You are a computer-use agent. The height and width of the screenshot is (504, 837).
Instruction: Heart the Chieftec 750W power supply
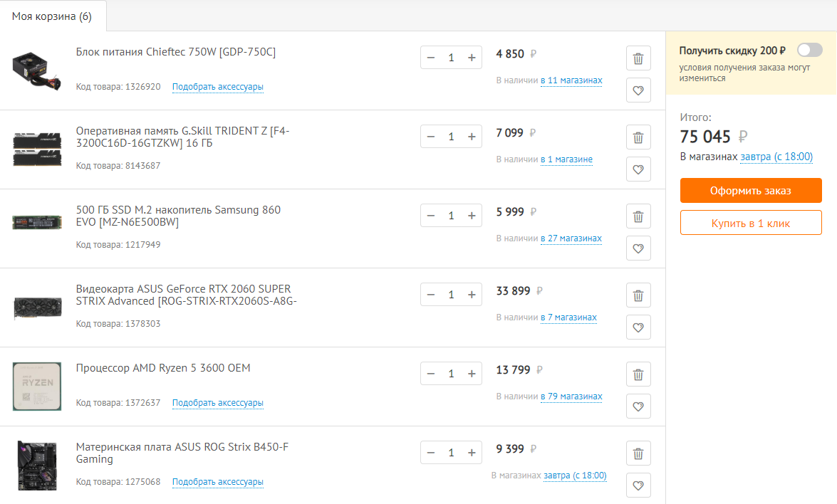(x=638, y=90)
